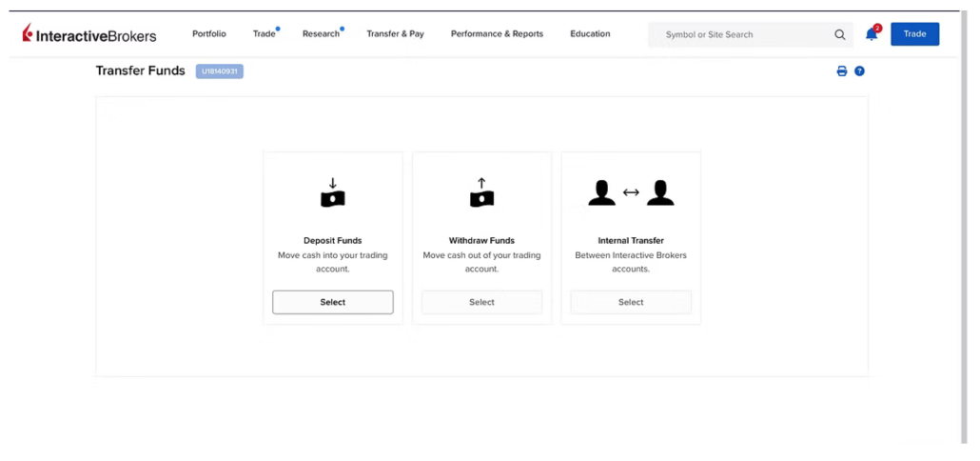Open the Transfer & Pay menu
This screenshot has height=461, width=980.
tap(396, 33)
